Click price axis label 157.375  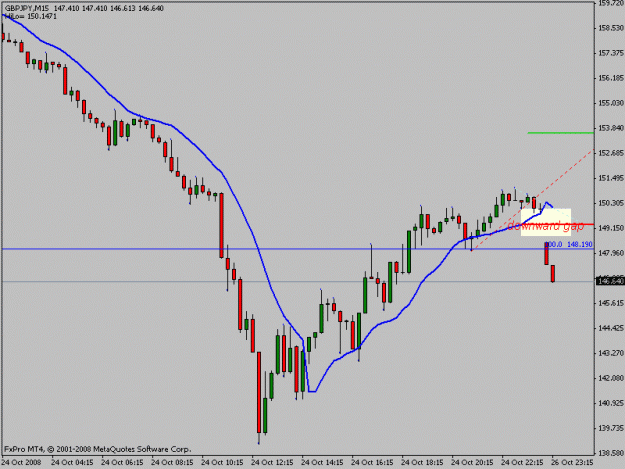pos(611,53)
